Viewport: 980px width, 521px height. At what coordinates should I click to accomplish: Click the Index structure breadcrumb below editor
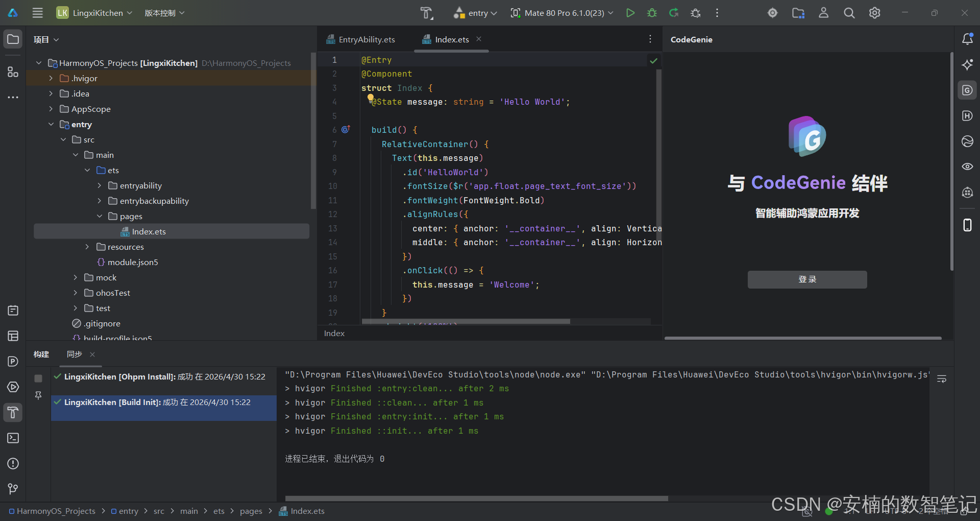click(334, 333)
